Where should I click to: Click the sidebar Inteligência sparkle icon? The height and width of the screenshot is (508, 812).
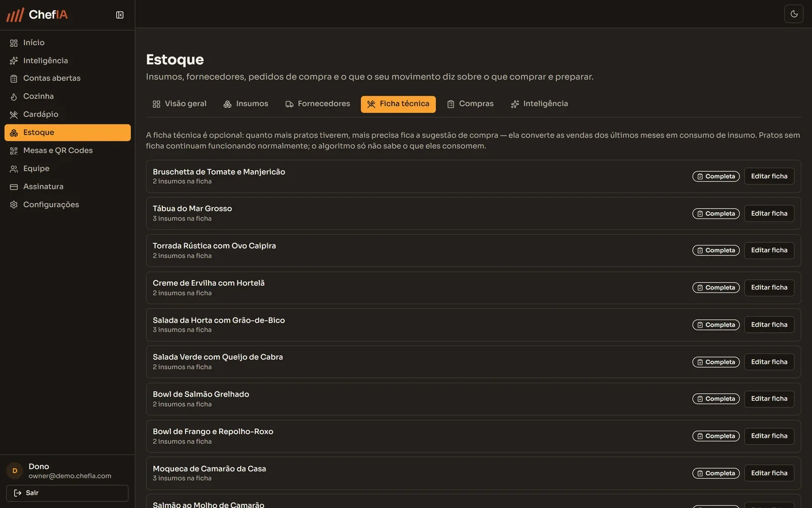click(14, 61)
